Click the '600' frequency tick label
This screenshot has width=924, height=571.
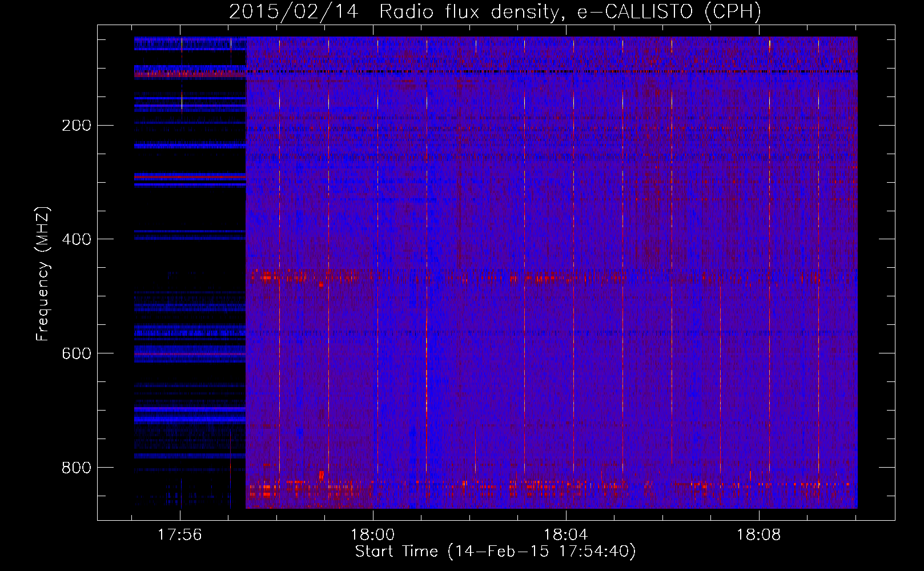(76, 354)
